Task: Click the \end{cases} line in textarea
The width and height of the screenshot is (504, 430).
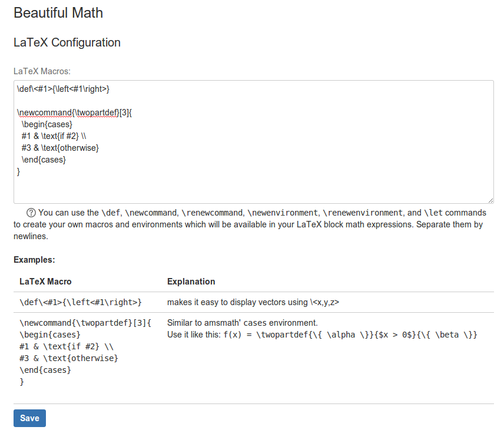Action: pos(44,160)
